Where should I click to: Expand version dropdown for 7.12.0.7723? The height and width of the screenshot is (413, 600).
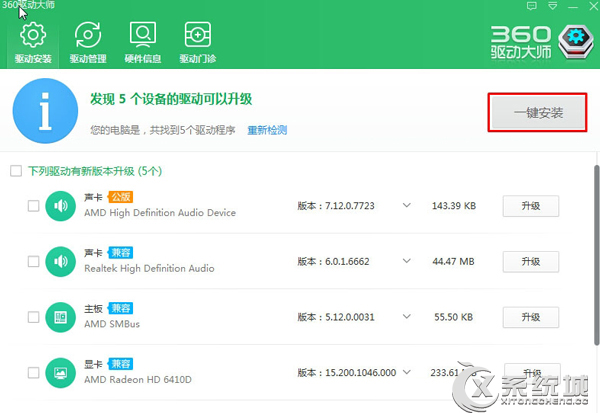tap(407, 206)
